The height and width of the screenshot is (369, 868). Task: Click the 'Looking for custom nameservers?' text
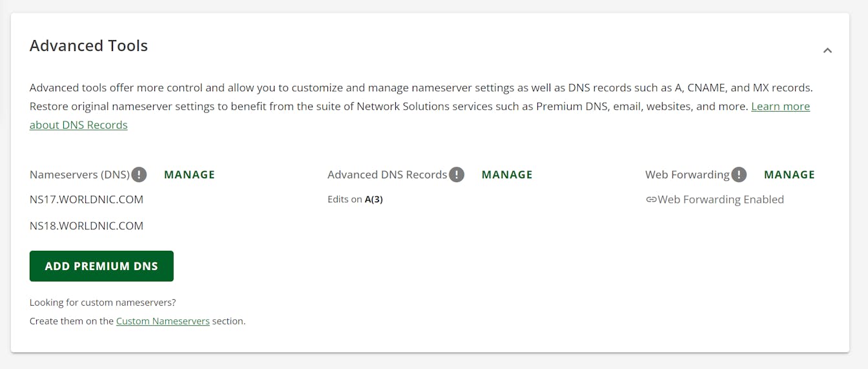tap(103, 302)
